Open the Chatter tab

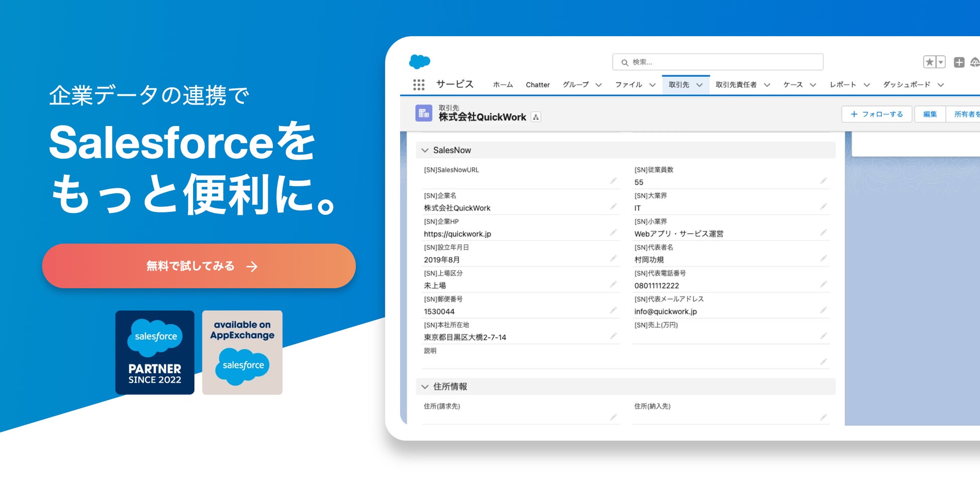pyautogui.click(x=538, y=85)
